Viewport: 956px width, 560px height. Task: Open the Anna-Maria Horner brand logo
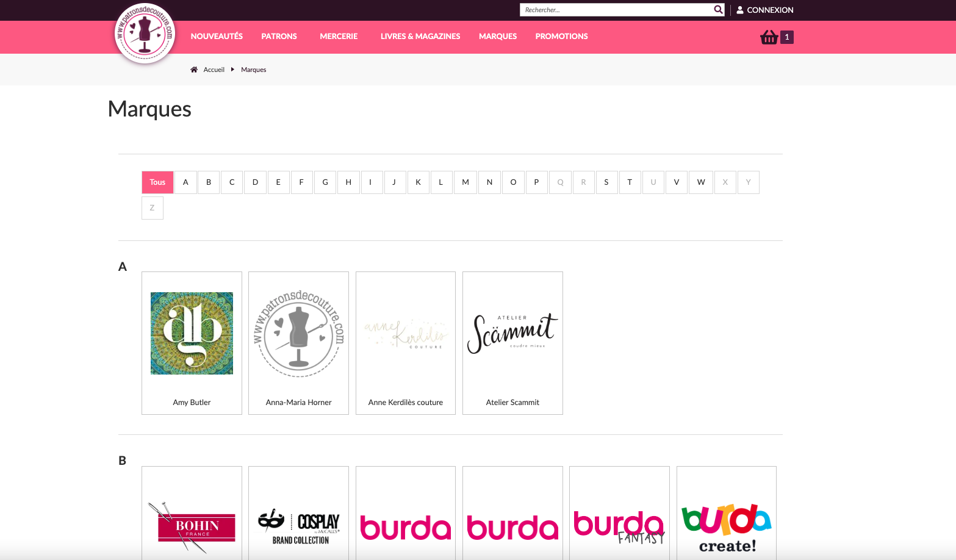299,333
